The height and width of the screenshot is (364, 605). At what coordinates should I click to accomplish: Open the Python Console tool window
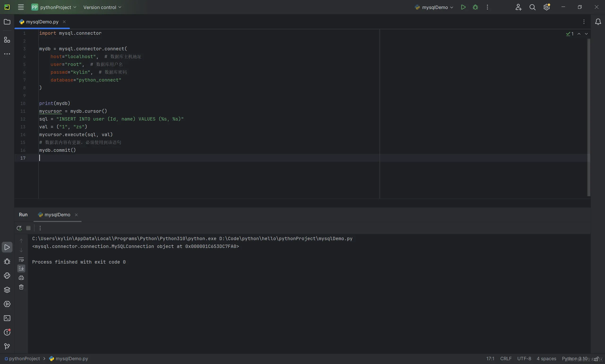7,275
